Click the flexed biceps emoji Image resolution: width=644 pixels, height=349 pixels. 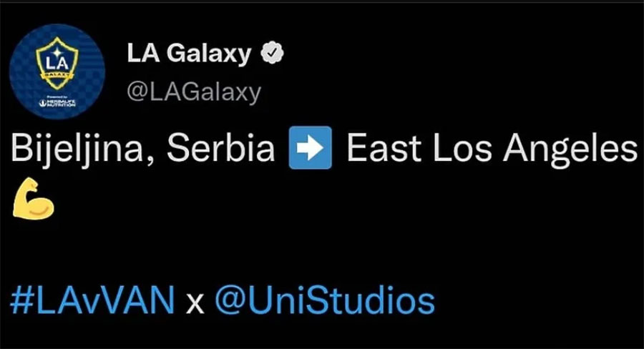pyautogui.click(x=33, y=199)
